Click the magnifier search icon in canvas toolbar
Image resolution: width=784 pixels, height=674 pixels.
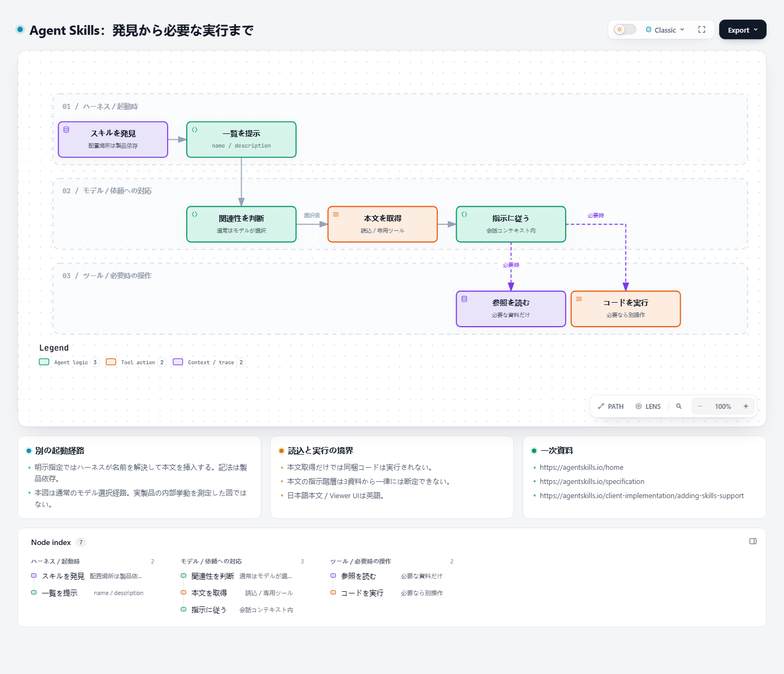click(679, 406)
